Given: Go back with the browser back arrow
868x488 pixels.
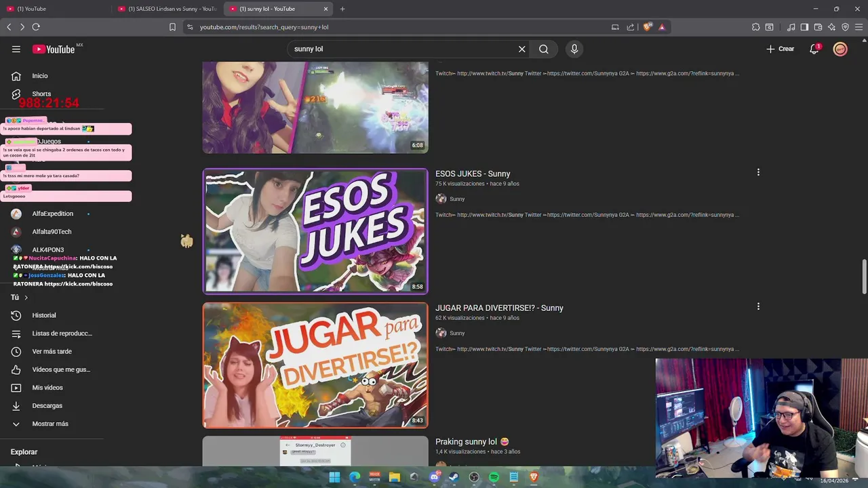Looking at the screenshot, I should (9, 27).
